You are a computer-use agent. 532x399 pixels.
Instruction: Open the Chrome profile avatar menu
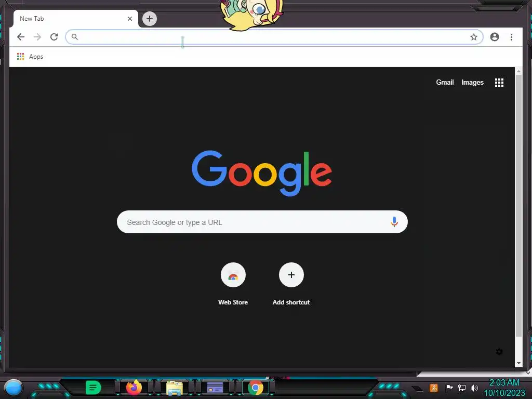click(x=495, y=37)
